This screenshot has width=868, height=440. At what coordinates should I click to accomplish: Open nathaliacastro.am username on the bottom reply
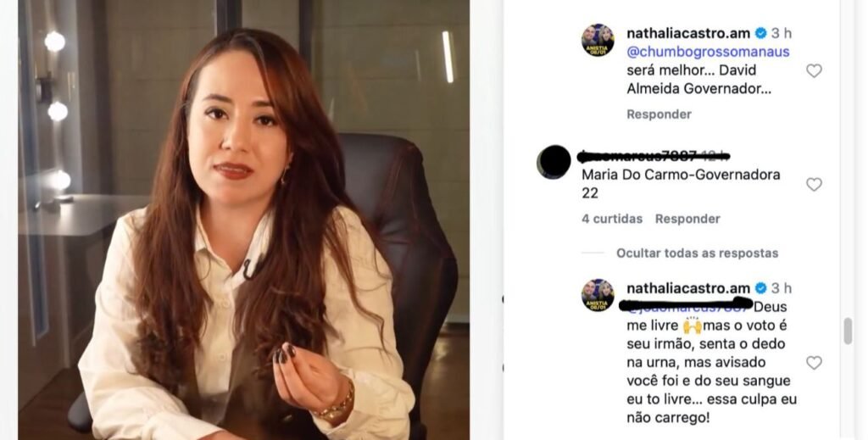688,288
